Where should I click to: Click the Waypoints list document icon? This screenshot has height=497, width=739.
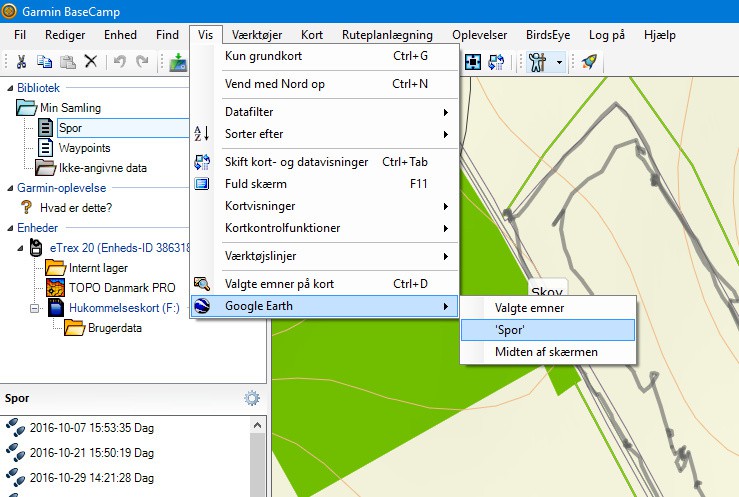[x=45, y=148]
